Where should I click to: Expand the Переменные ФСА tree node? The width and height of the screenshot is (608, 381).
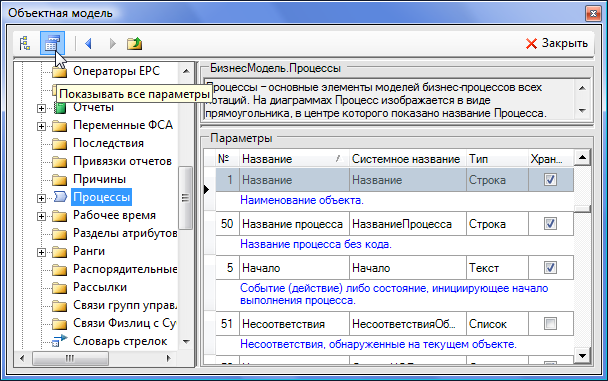tap(41, 126)
